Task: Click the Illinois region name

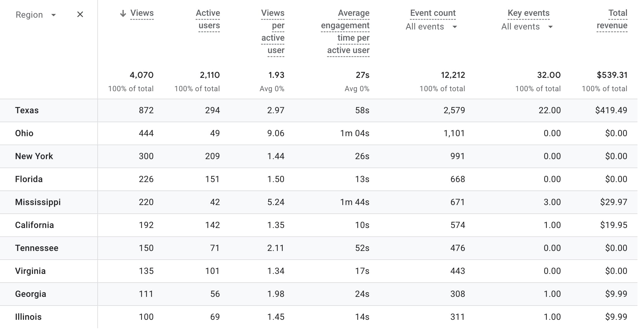Action: click(x=28, y=317)
